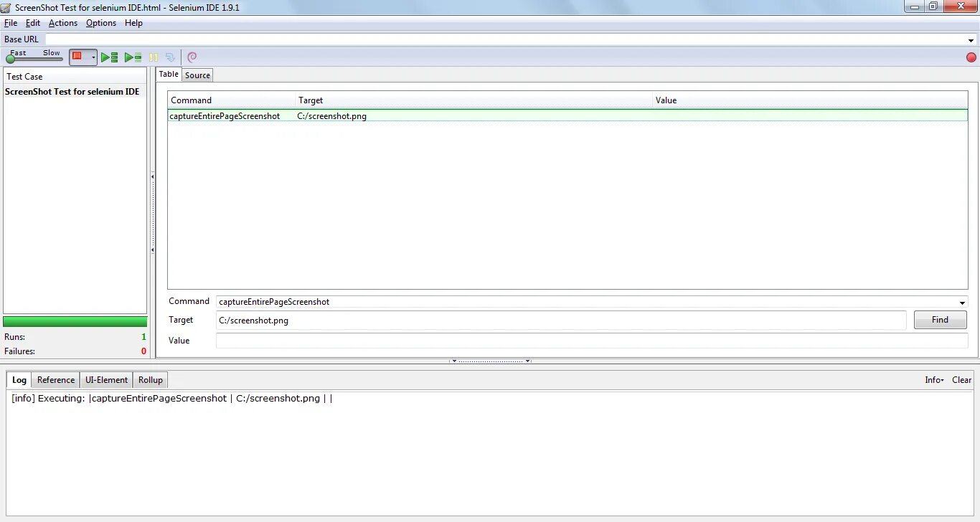Click the green test progress bar
Screen dimensions: 980x522
click(x=75, y=321)
